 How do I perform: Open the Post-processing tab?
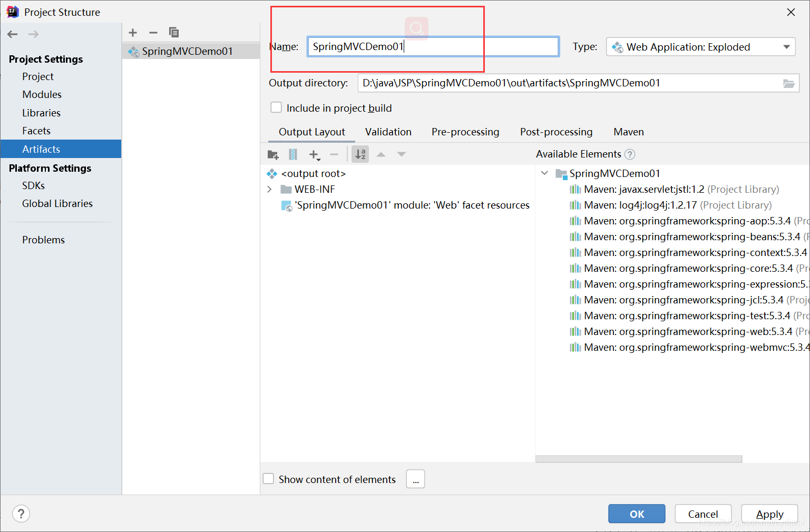557,132
